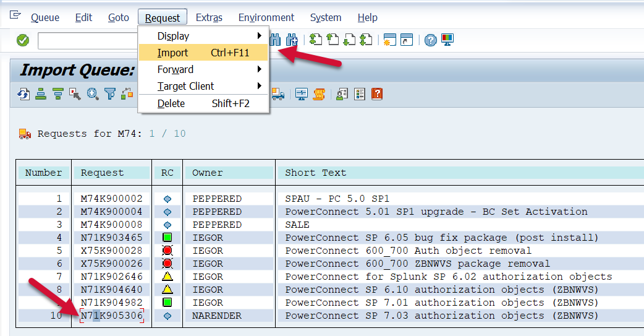This screenshot has width=644, height=336.
Task: Click the Create new session window icon
Action: pos(389,40)
